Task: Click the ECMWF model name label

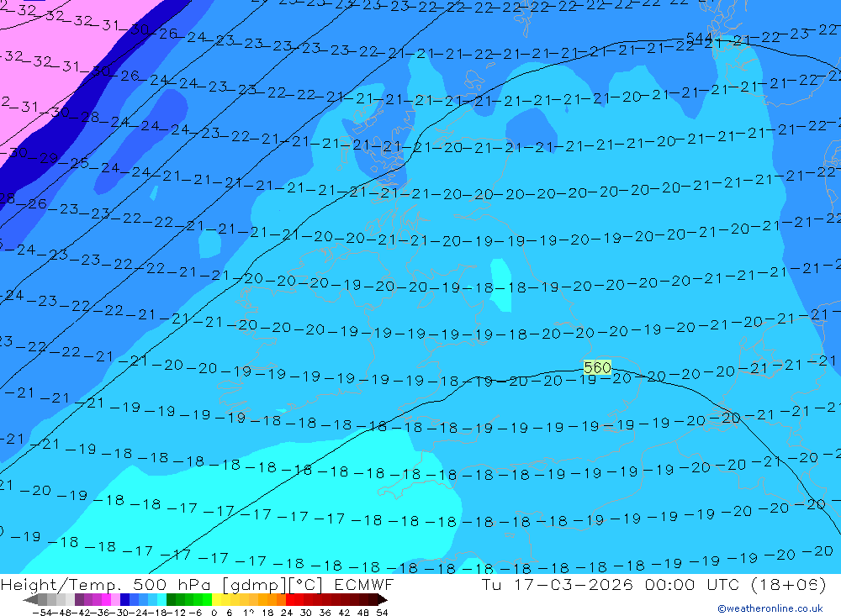Action: (363, 585)
